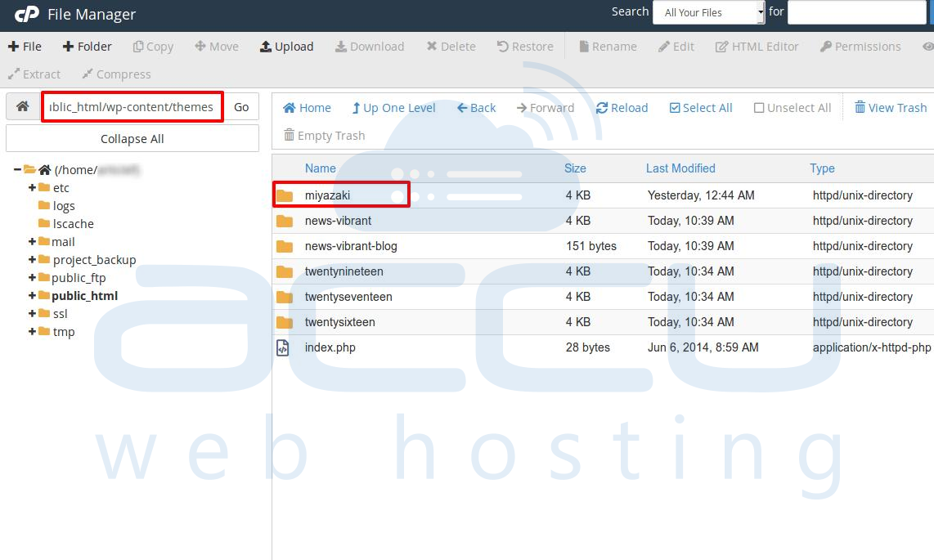934x560 pixels.
Task: Check Select All files
Action: (x=701, y=108)
